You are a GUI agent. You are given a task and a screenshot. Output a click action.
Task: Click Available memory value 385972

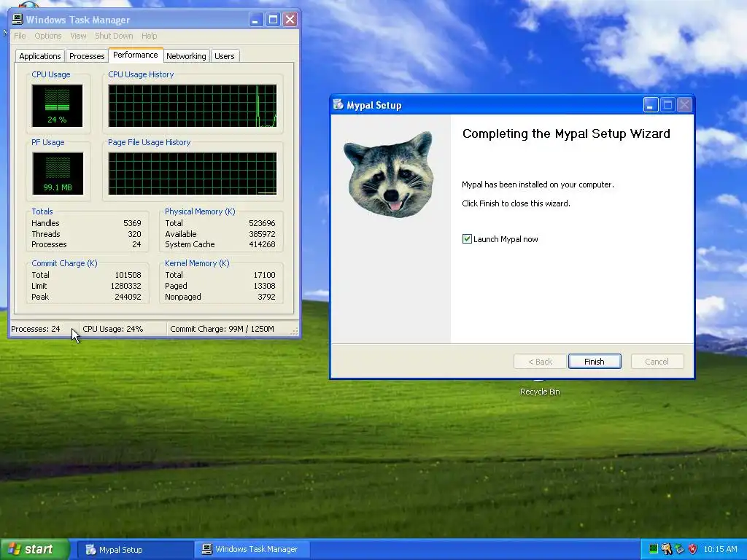(x=262, y=234)
